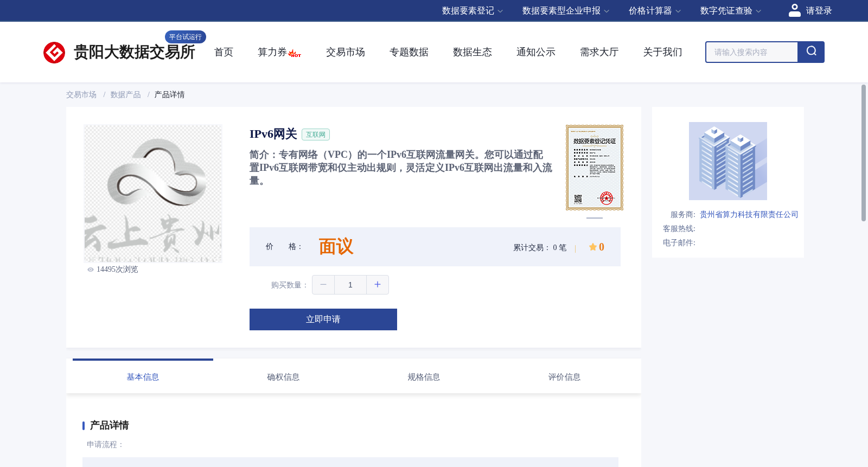Click the service provider building image
868x467 pixels.
click(728, 161)
